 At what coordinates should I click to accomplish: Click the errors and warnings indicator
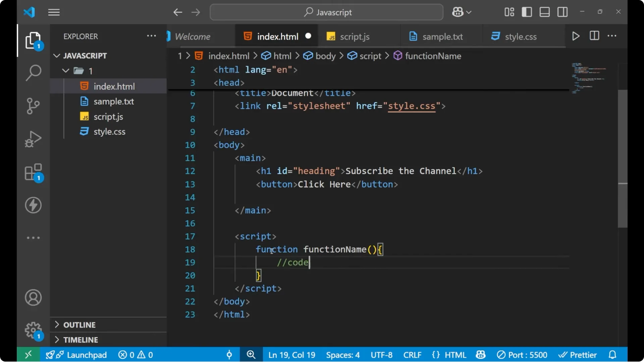[x=135, y=355]
